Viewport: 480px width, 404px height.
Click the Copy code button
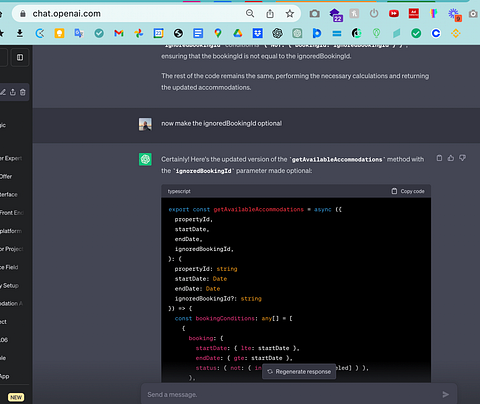click(408, 191)
